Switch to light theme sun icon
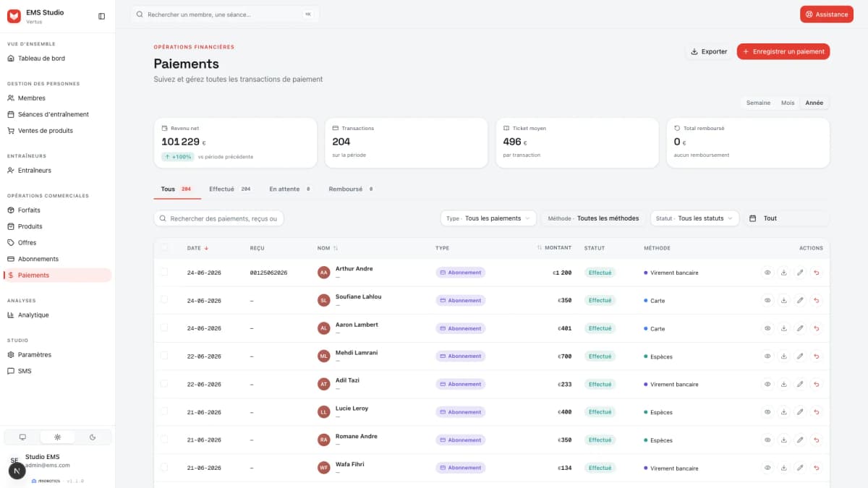This screenshot has width=868, height=488. click(57, 437)
